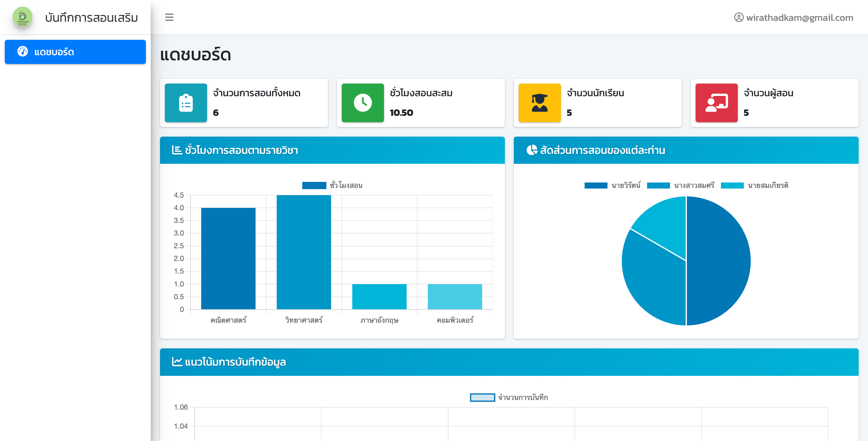
Task: Click the คณิตศาสตร์ bar in chart
Action: pos(228,258)
